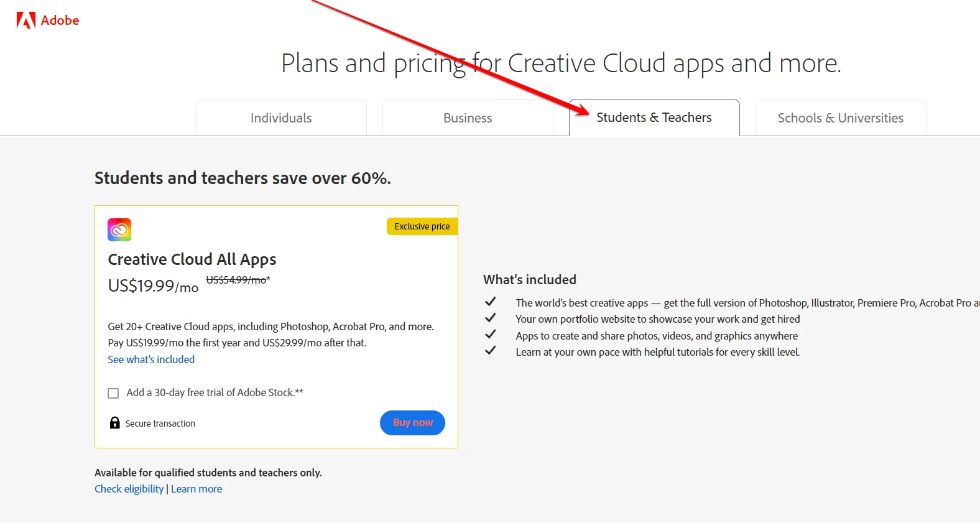Enable the 30-day Adobe Stock free trial checkbox
Screen dimensions: 980x523
coord(113,393)
